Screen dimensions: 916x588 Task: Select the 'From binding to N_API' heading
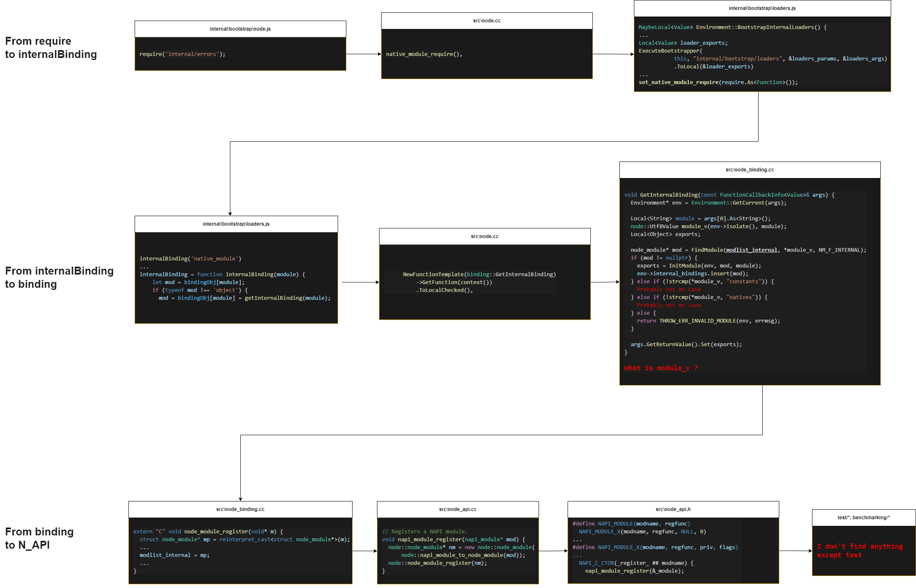pyautogui.click(x=39, y=538)
